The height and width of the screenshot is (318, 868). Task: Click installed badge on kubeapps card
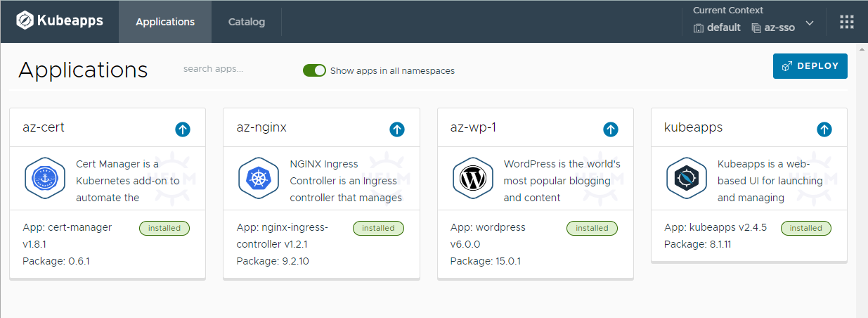pos(806,228)
